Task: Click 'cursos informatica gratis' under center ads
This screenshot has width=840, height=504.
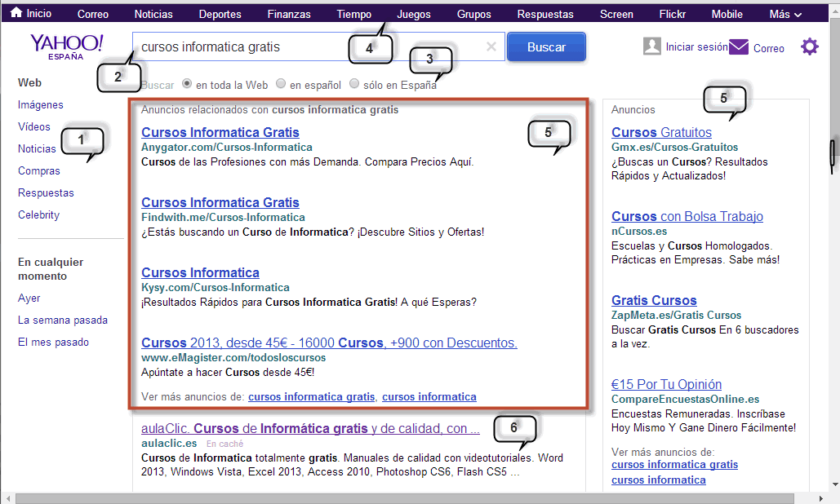Action: pyautogui.click(x=311, y=396)
